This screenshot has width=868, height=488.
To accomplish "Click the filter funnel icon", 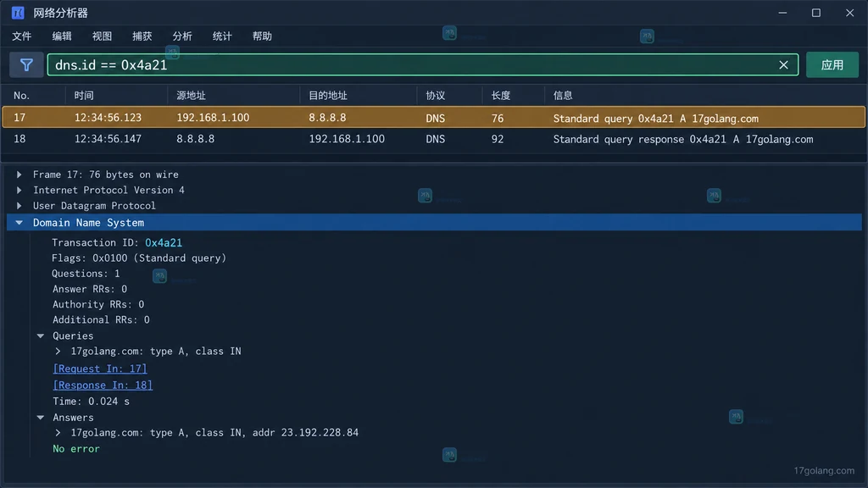I will 26,64.
